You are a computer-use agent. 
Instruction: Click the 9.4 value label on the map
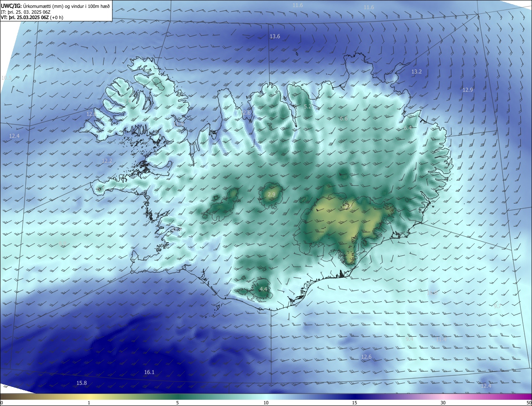click(409, 339)
